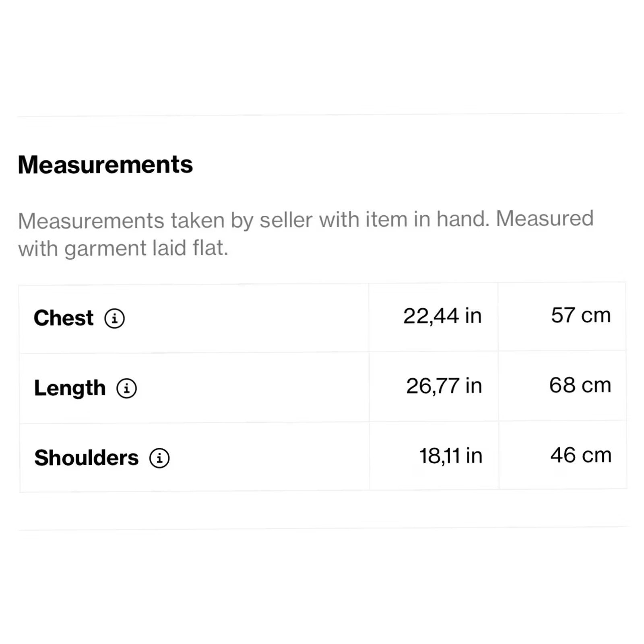
Task: Click the 57 cm chest value
Action: click(581, 315)
